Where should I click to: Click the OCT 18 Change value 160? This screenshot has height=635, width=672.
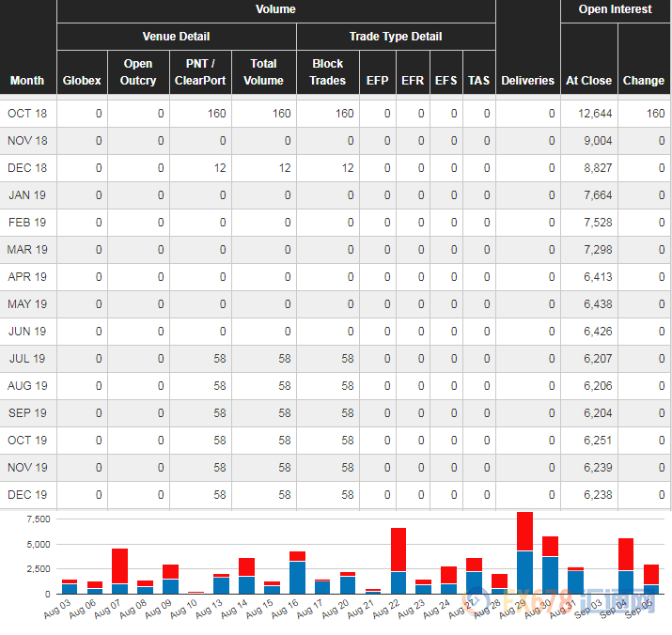(x=655, y=114)
